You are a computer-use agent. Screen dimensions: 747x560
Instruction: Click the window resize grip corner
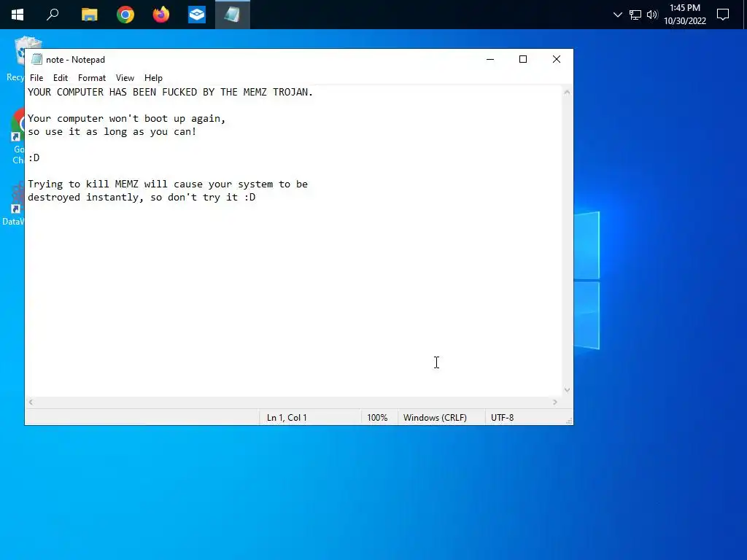569,421
